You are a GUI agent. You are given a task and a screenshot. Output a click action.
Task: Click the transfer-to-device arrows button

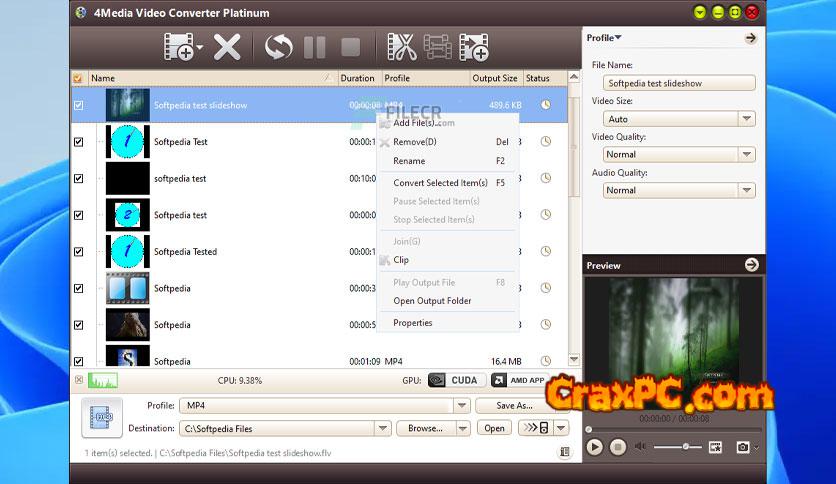536,428
